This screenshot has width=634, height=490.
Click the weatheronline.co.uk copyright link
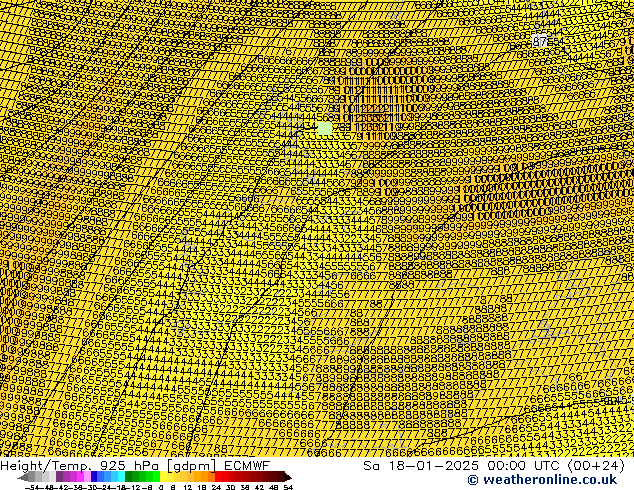(542, 480)
